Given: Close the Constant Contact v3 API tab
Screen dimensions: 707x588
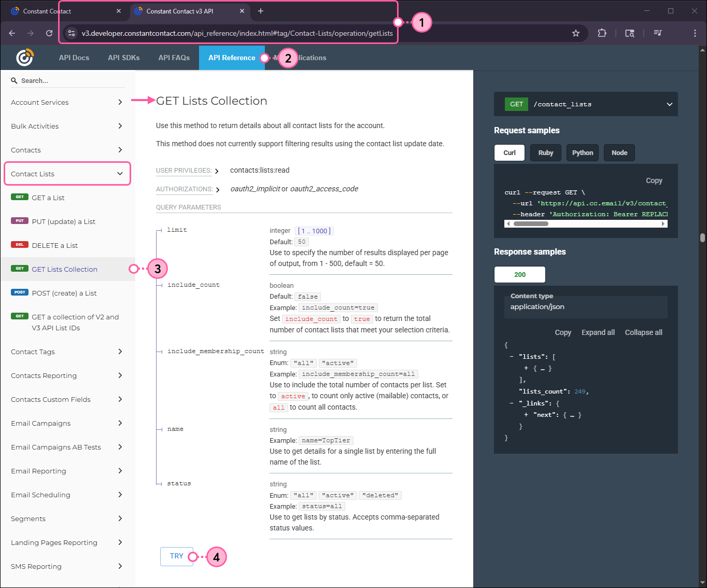Looking at the screenshot, I should point(242,11).
